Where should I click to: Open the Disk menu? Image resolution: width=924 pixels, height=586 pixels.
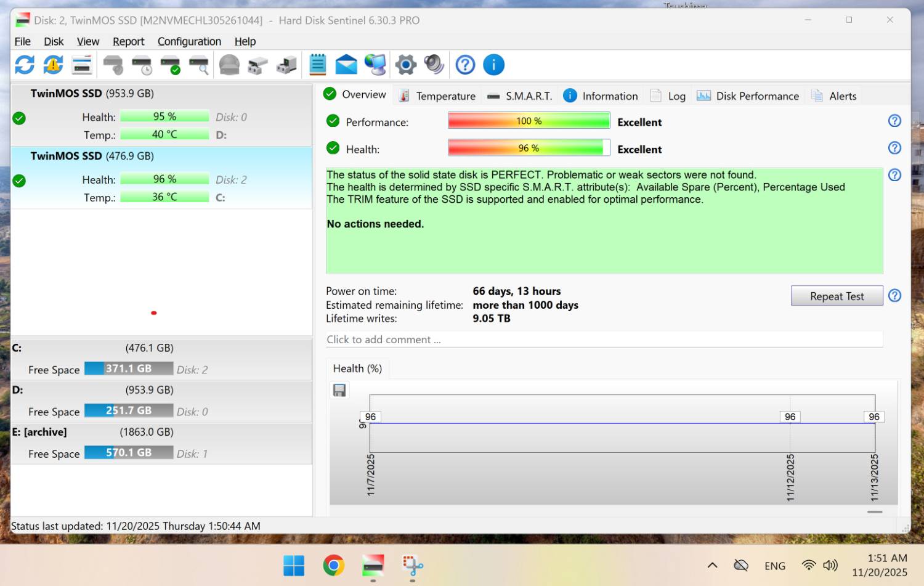(x=54, y=41)
